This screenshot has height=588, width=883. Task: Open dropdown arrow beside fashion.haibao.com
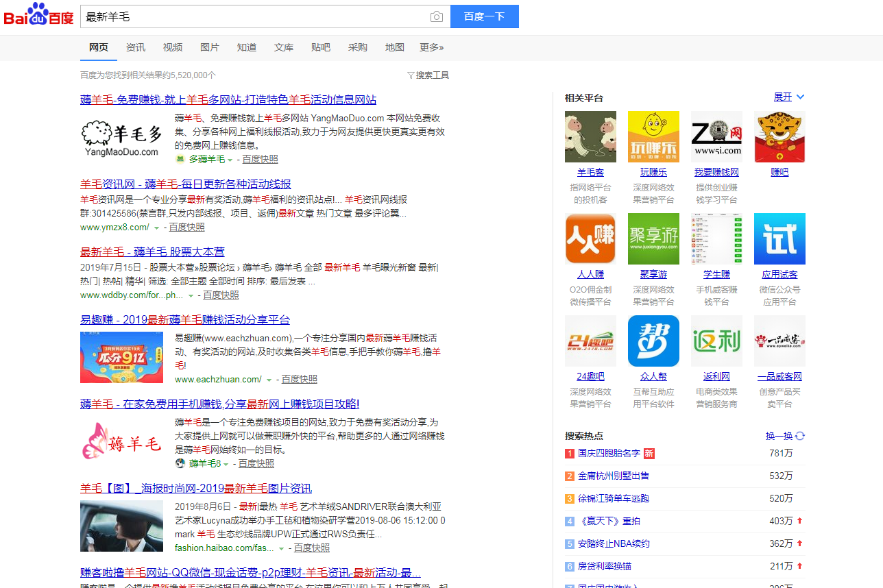tap(281, 548)
